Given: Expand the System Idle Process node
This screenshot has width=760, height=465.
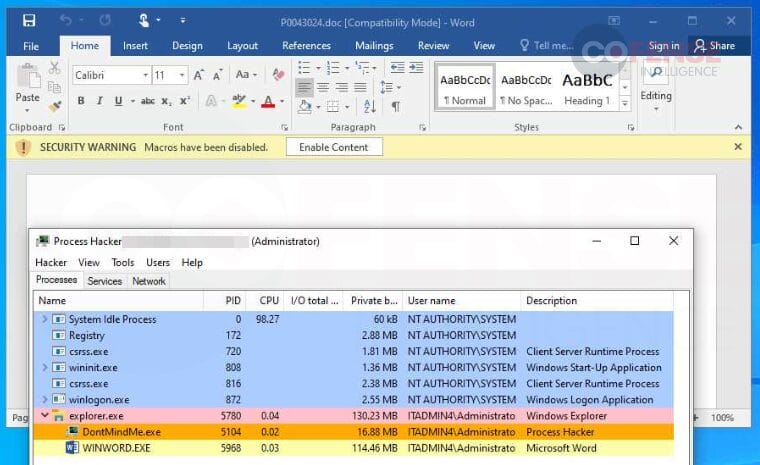Looking at the screenshot, I should pos(44,320).
